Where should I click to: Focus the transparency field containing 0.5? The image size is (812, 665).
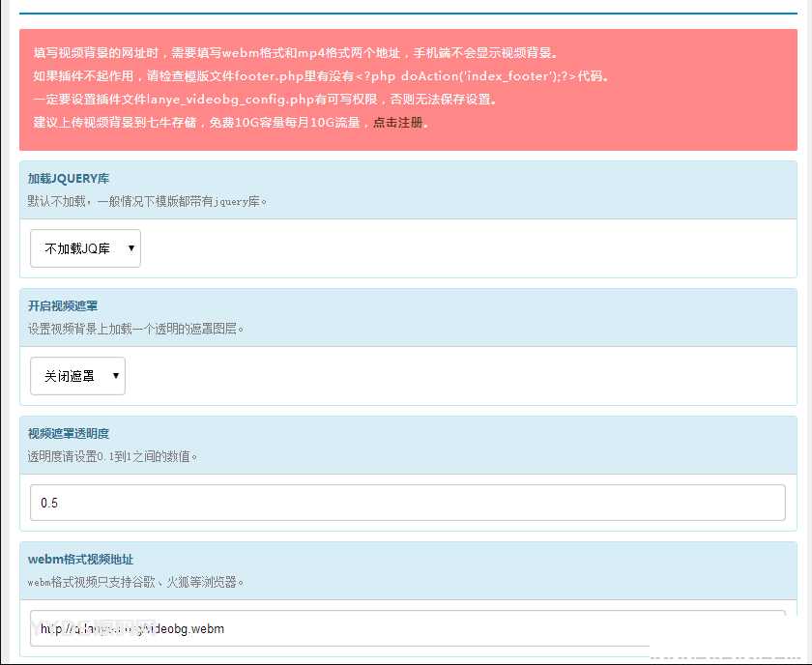[x=407, y=503]
